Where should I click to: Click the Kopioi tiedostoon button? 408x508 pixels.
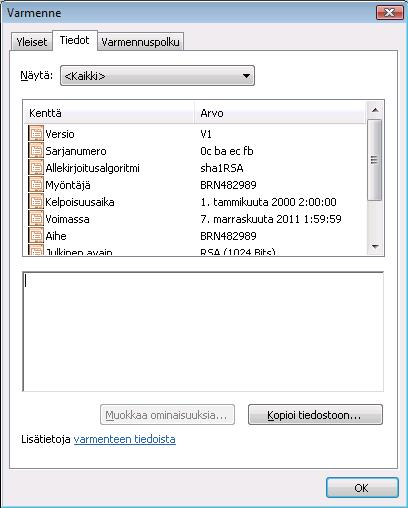[x=315, y=415]
